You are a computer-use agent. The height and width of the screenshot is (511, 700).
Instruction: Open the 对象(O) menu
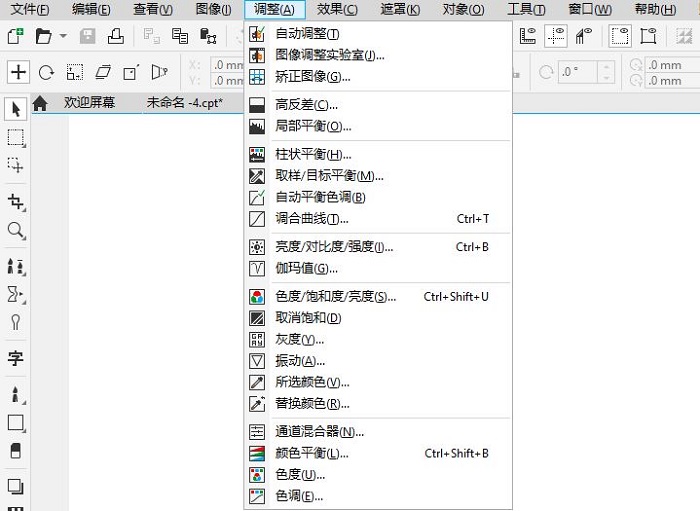coord(463,9)
